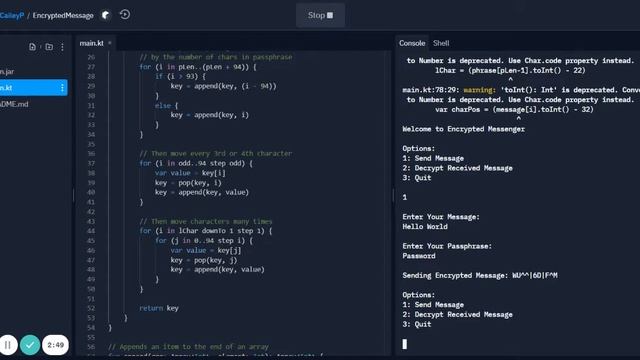Click the yellow 'warning:' word in console
Viewport: 640px width, 360px height.
point(480,90)
